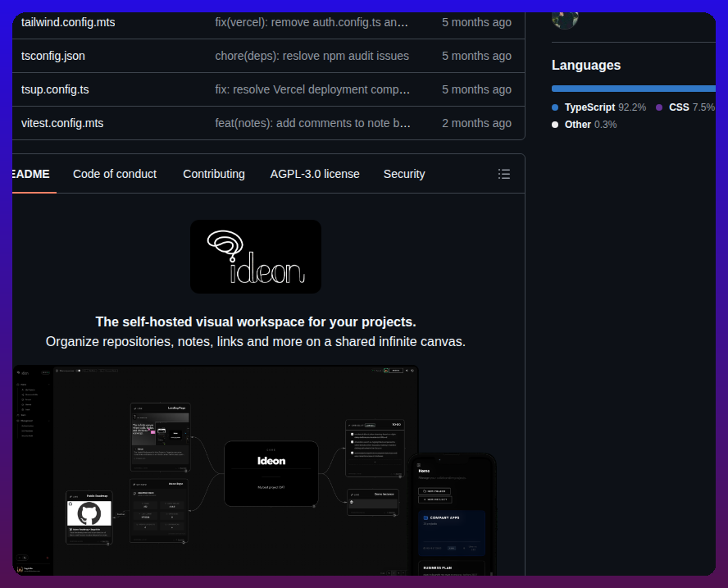Open the vitest.config.mts file
Screen dimensions: 728x588
62,124
